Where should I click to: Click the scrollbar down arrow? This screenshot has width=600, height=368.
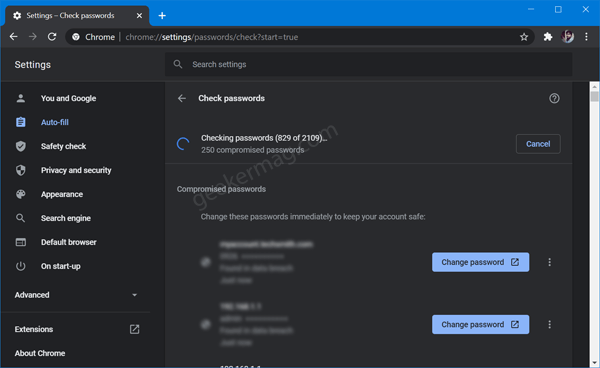(594, 362)
